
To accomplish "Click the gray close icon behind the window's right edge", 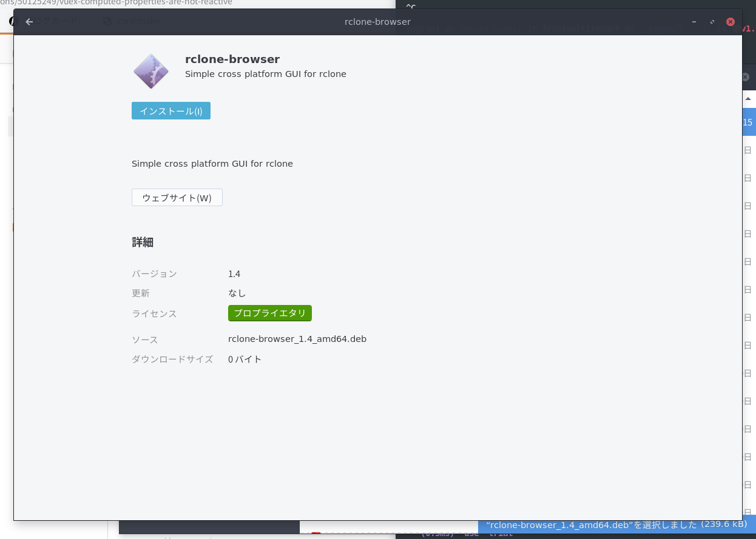I will point(746,77).
